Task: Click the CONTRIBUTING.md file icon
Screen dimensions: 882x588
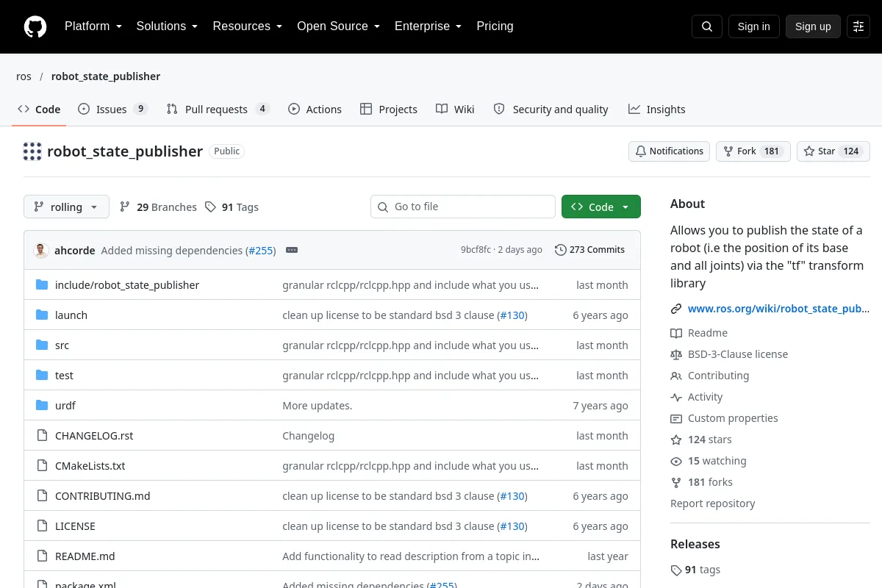Action: (42, 495)
